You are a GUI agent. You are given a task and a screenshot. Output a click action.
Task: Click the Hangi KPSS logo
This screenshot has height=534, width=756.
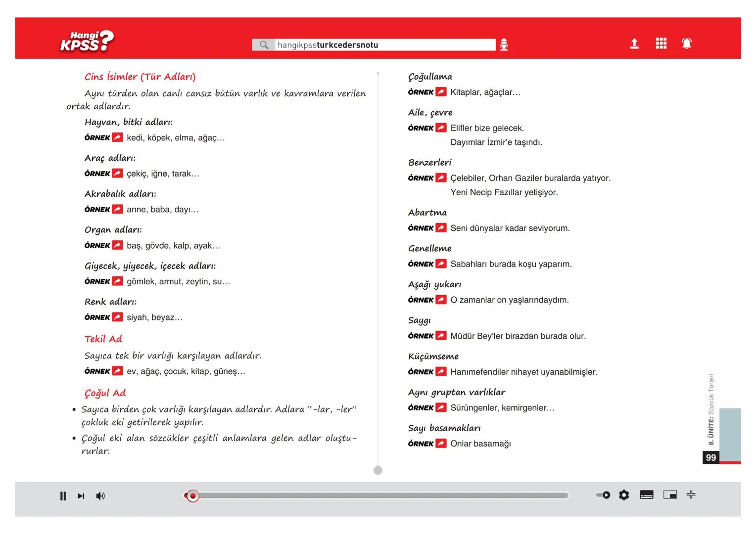point(87,42)
